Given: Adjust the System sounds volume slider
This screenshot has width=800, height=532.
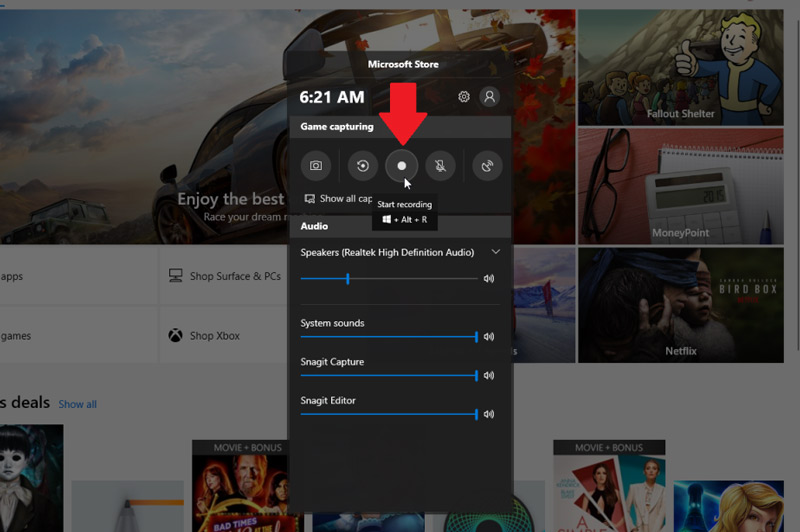Looking at the screenshot, I should 389,337.
